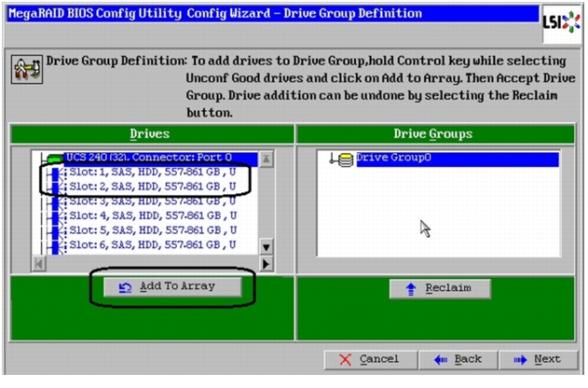This screenshot has height=388, width=588.
Task: Click the left arrow icon on Back
Action: [441, 360]
